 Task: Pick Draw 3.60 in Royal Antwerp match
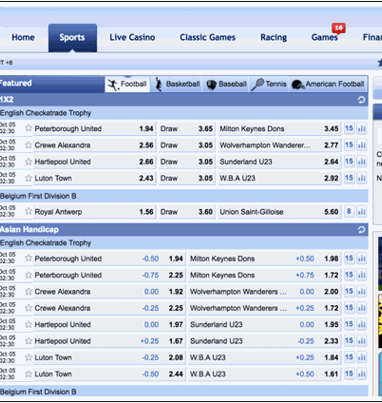point(187,212)
